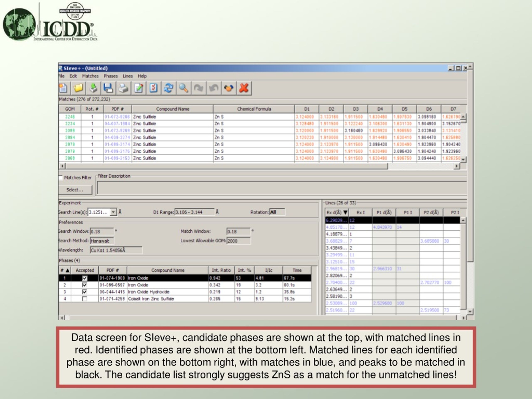Click matches table scroll down arrow

[x=463, y=159]
